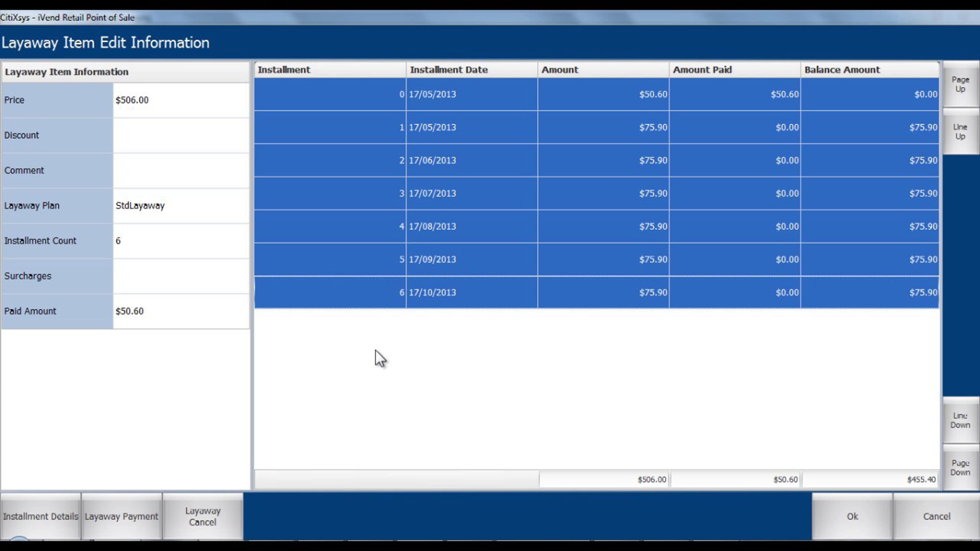Click the installment number 4 cell
980x551 pixels.
330,227
